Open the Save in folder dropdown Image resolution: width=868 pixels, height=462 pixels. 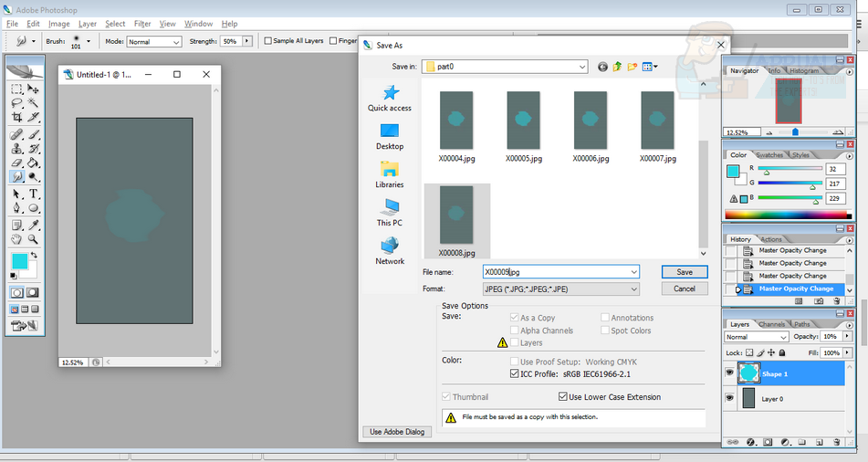[582, 67]
